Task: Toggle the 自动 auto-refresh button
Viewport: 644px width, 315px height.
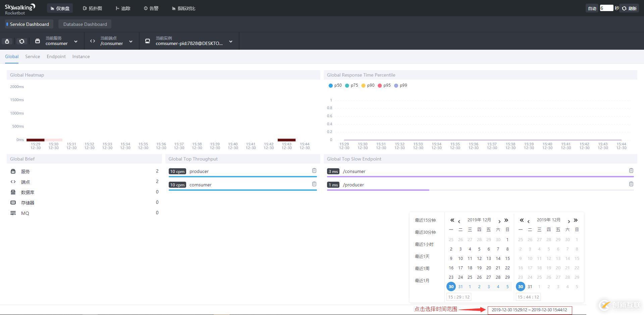Action: pos(592,8)
